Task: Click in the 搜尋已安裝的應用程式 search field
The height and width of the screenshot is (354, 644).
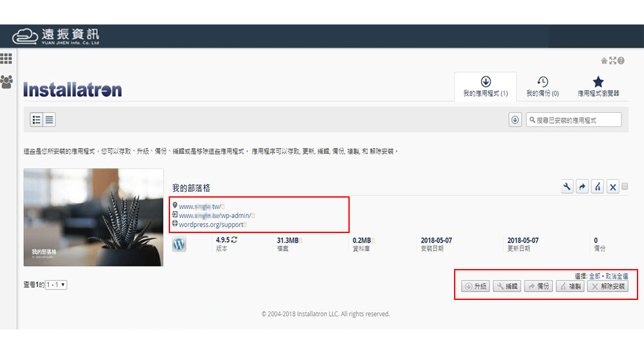Action: (574, 120)
